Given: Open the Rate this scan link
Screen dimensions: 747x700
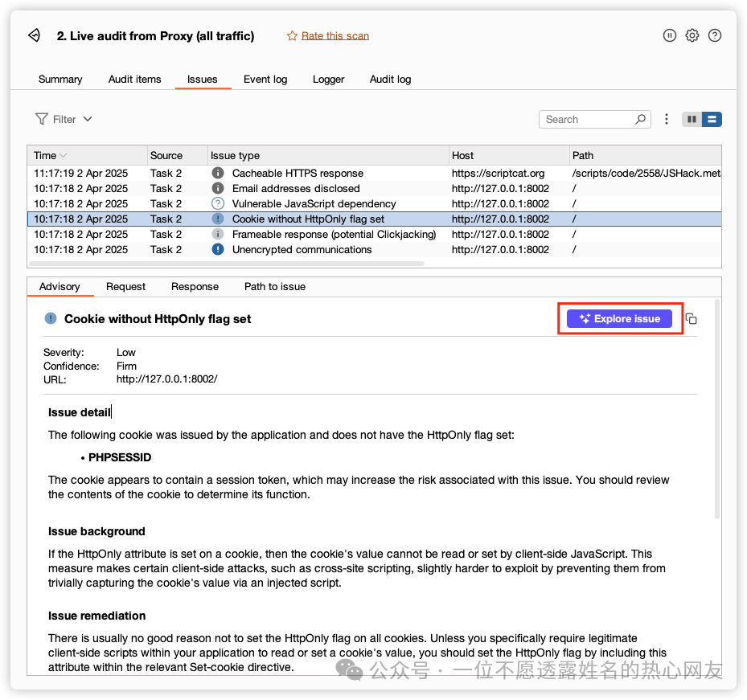Looking at the screenshot, I should click(335, 35).
